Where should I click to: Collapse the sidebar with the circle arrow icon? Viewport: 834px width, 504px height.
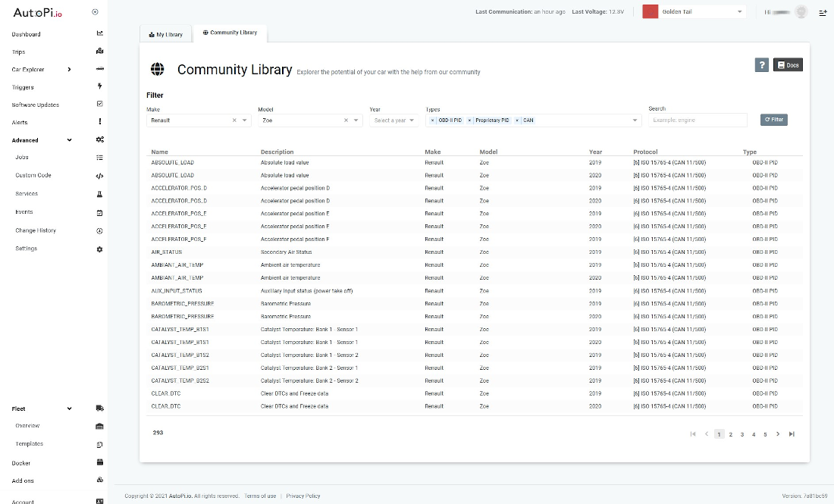(x=95, y=11)
